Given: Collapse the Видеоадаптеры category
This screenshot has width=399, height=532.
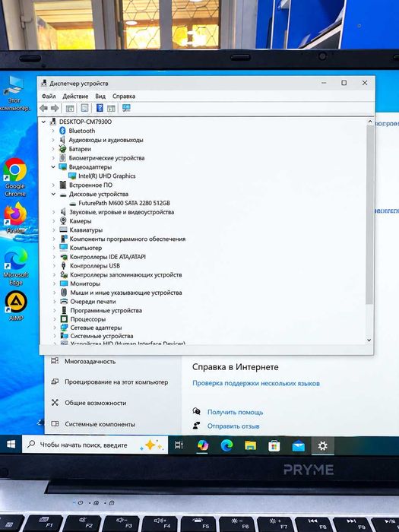Looking at the screenshot, I should 53,167.
